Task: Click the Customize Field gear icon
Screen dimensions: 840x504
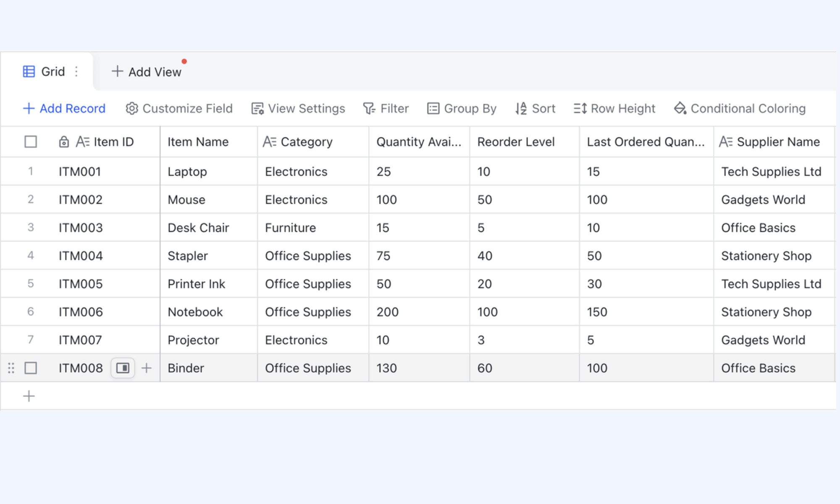Action: 132,109
